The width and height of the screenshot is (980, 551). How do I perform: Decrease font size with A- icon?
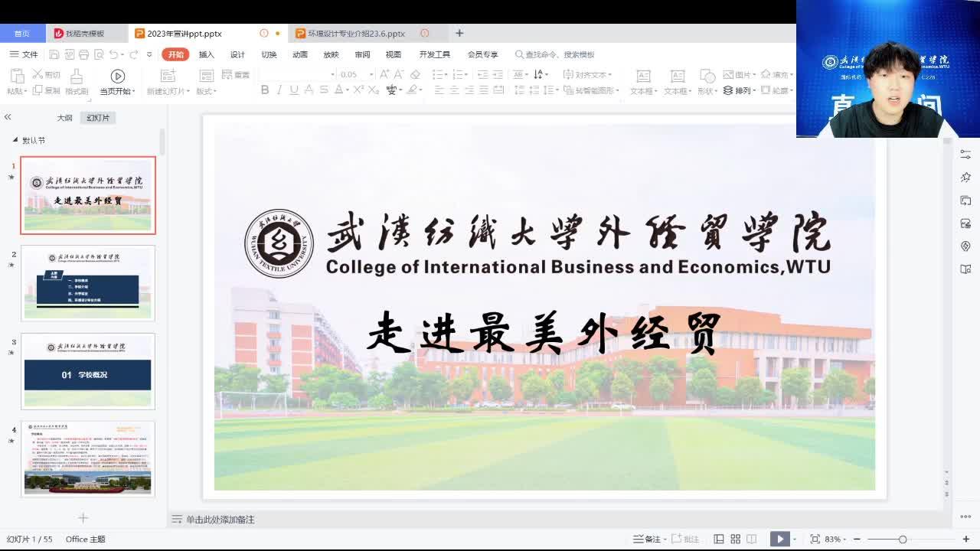(x=400, y=74)
